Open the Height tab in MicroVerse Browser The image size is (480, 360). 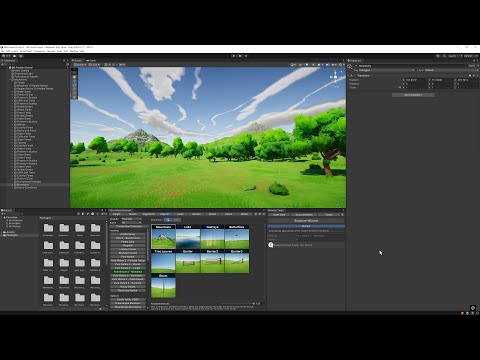[x=117, y=214]
